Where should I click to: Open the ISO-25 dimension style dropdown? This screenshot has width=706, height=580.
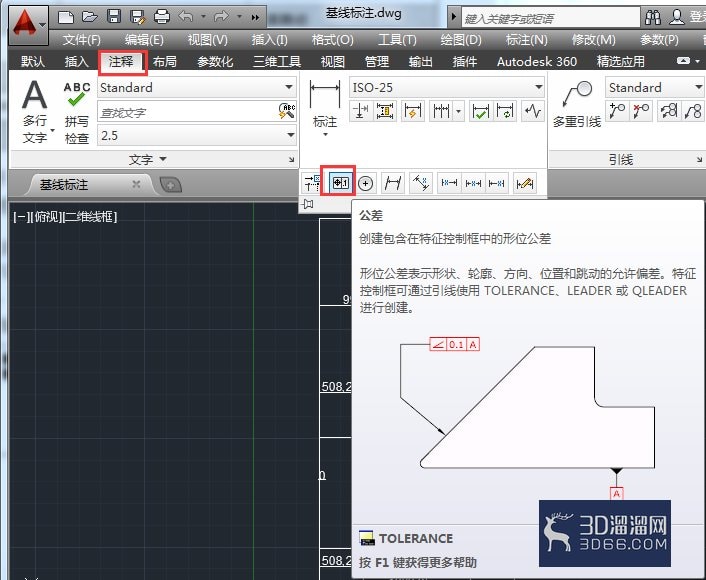[447, 87]
